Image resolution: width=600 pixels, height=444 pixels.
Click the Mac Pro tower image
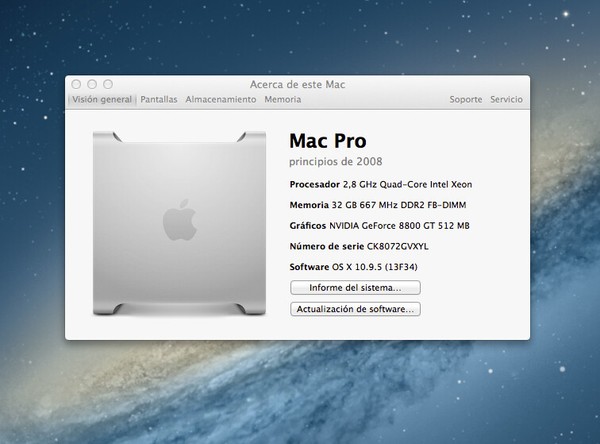pos(179,223)
